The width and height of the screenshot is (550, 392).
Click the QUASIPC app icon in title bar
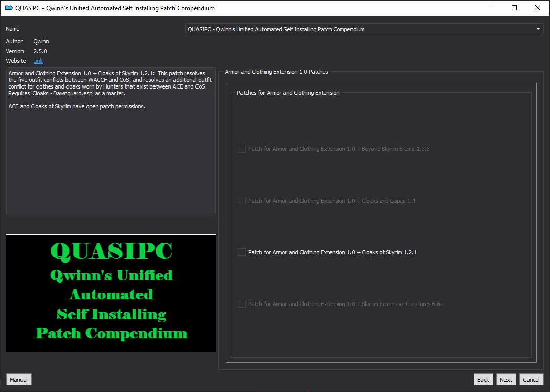pos(9,8)
